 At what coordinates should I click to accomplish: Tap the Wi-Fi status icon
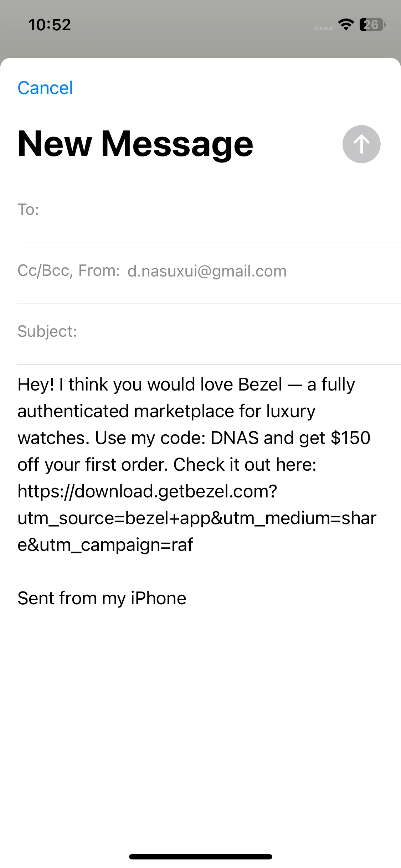[346, 25]
